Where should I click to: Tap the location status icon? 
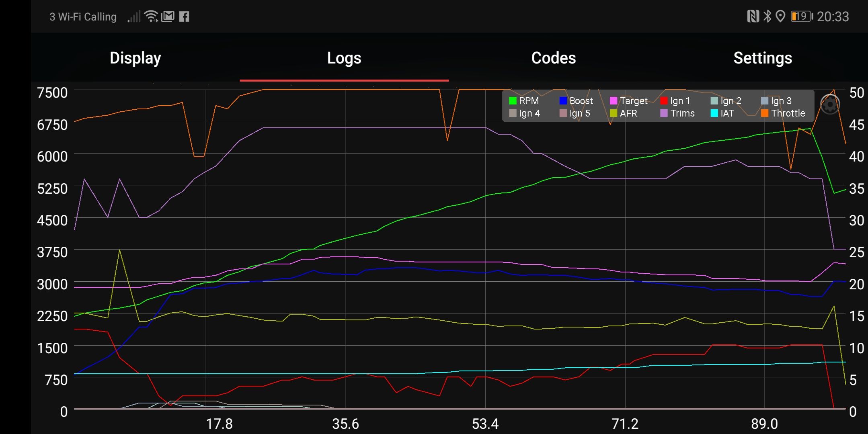pos(782,15)
